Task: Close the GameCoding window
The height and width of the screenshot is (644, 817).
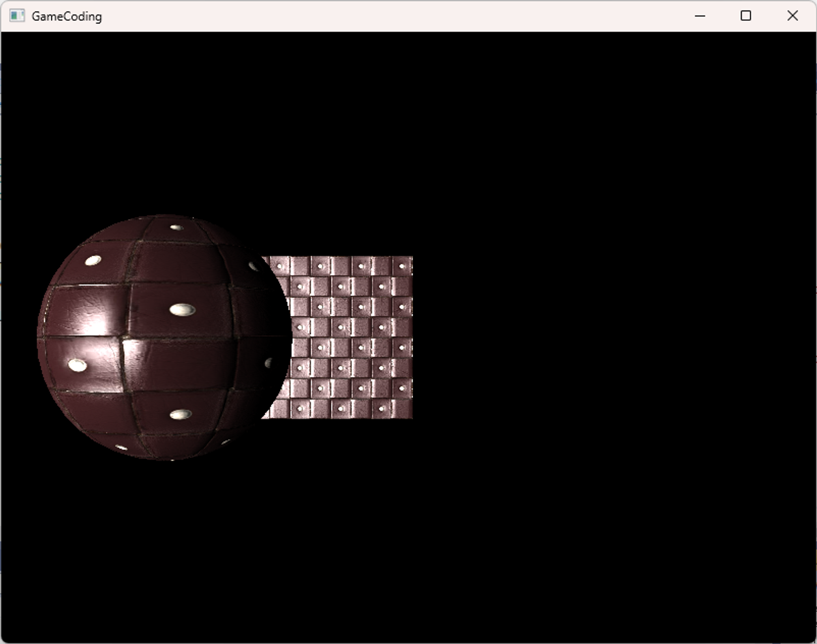Action: (792, 16)
